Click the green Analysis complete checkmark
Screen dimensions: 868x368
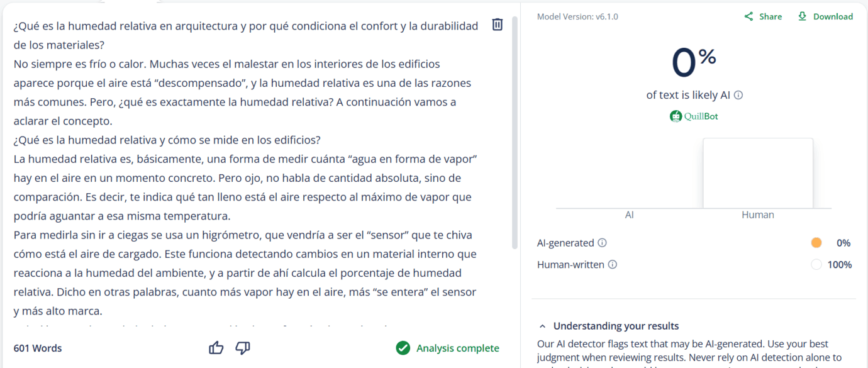click(403, 348)
